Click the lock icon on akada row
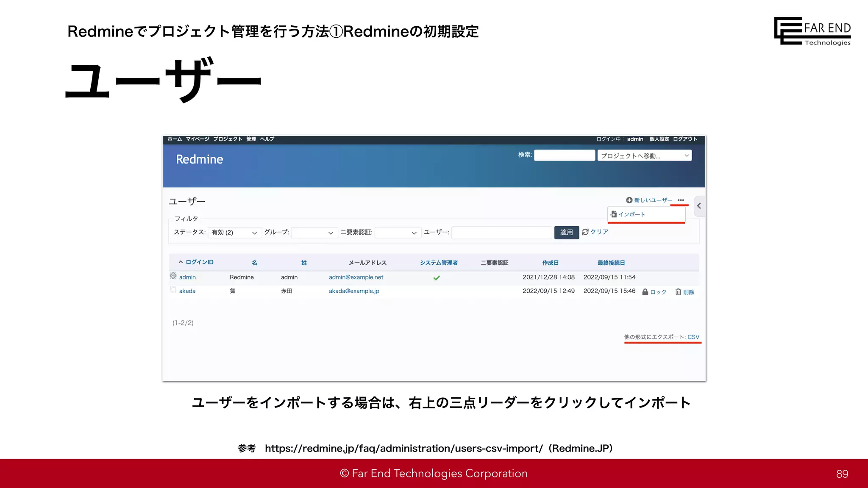868x488 pixels. click(x=645, y=292)
